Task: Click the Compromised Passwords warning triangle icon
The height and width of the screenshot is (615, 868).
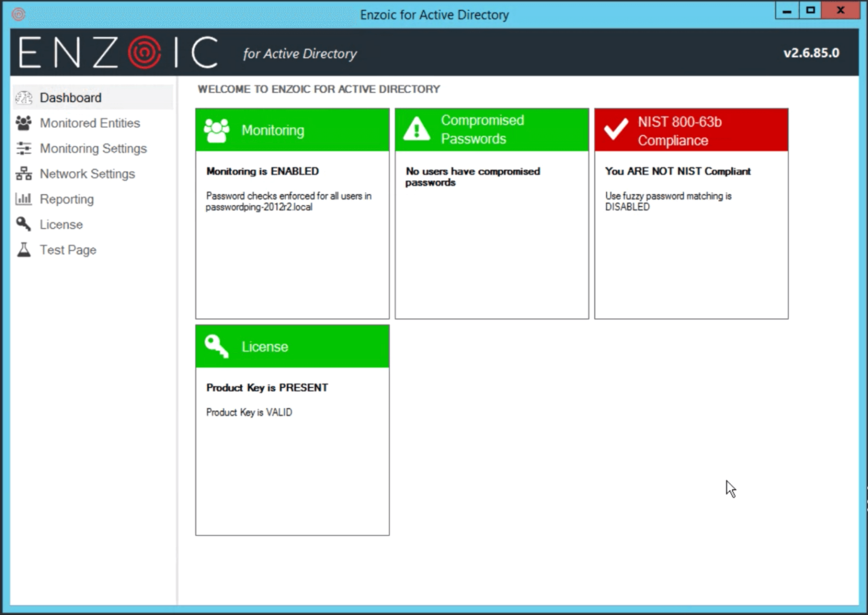Action: click(416, 129)
